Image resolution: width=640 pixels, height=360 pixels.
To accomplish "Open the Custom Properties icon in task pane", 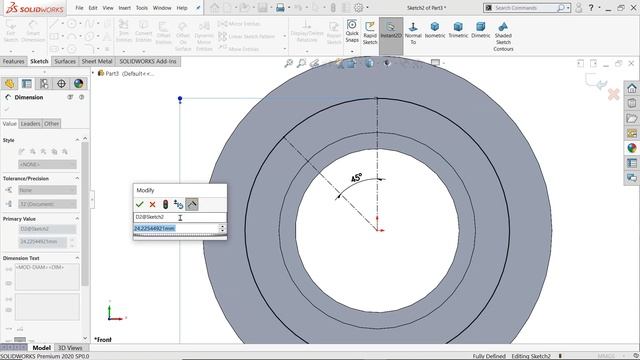I will 632,163.
